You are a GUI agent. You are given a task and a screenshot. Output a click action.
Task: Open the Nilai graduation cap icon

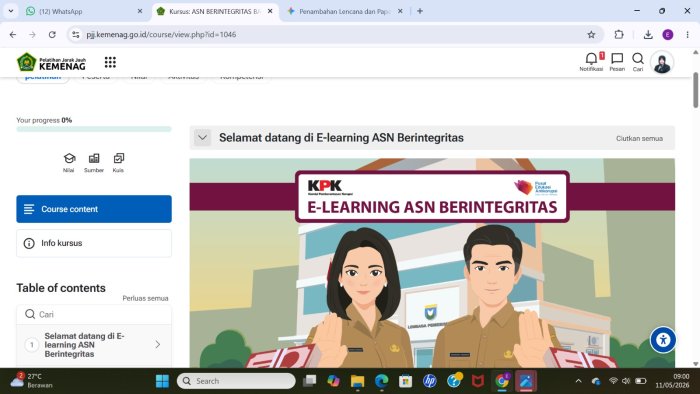69,162
